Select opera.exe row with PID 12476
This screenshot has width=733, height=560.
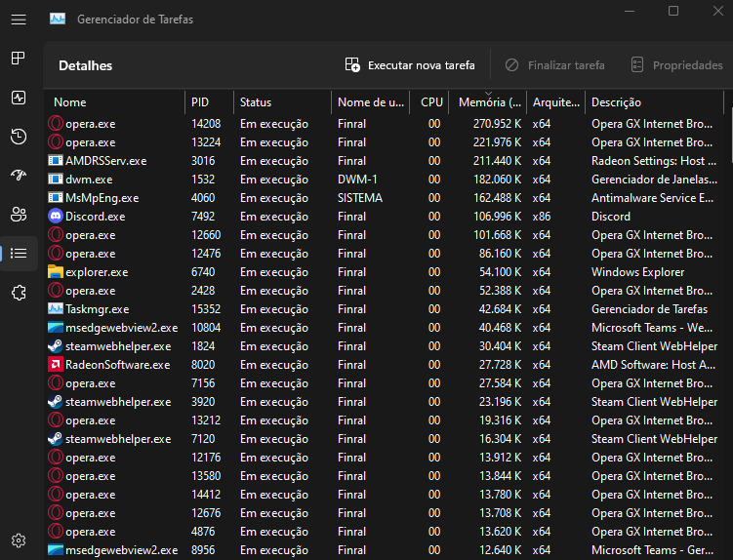pyautogui.click(x=385, y=254)
